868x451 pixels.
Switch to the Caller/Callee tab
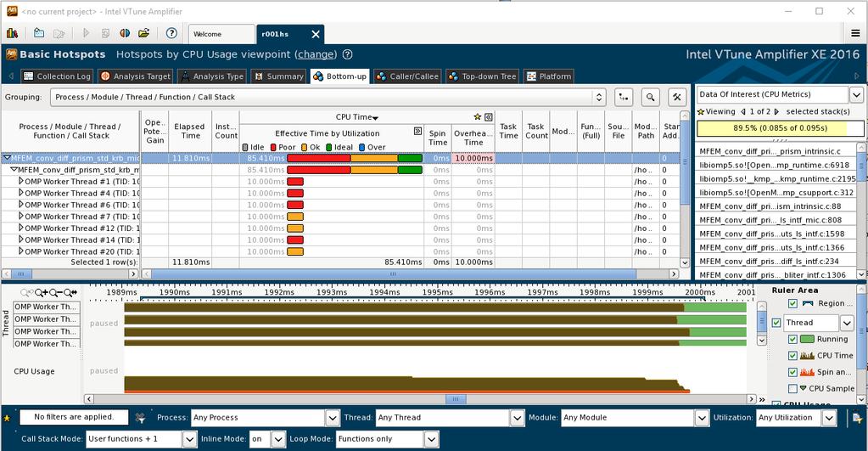pos(407,76)
